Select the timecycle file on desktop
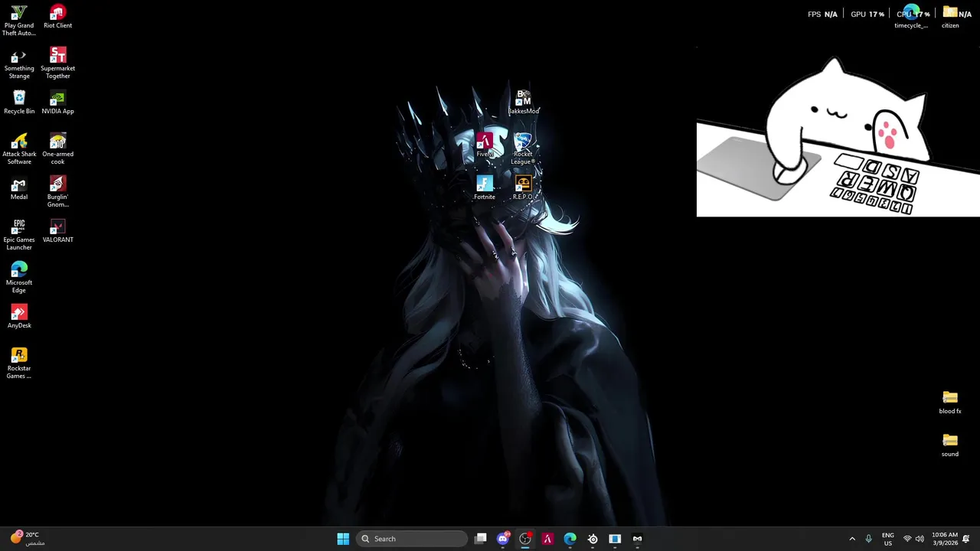This screenshot has width=980, height=551. 911,17
